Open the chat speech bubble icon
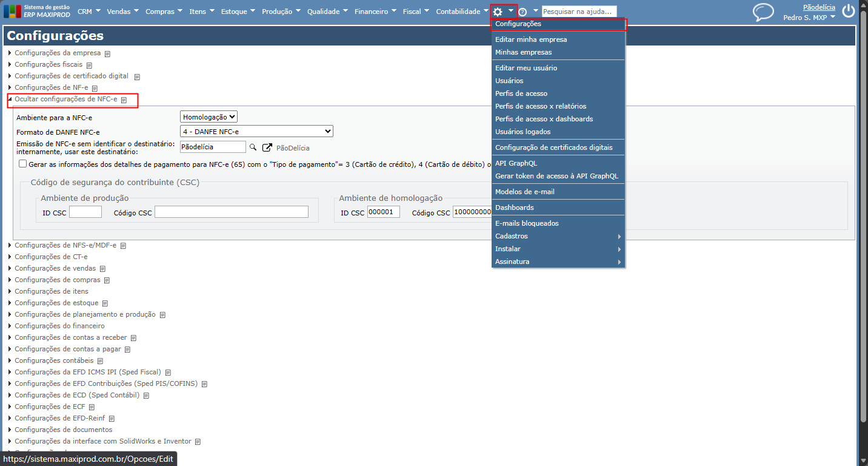This screenshot has width=868, height=466. pyautogui.click(x=763, y=12)
